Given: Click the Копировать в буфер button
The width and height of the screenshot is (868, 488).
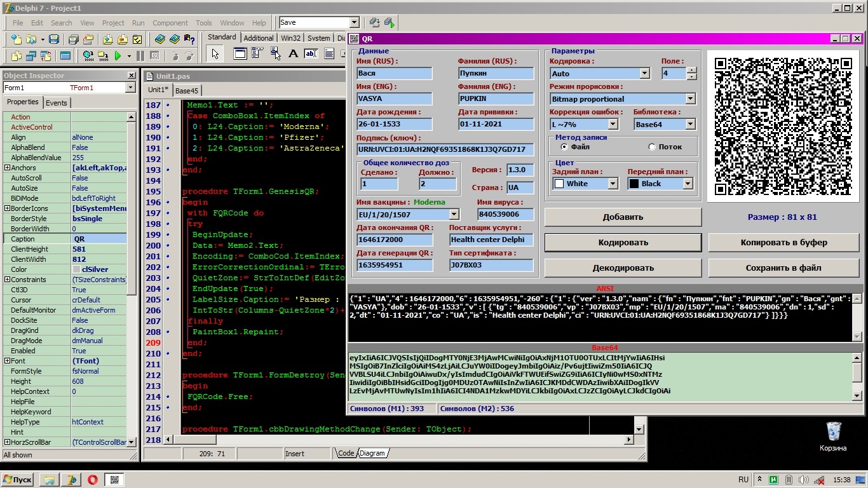Looking at the screenshot, I should pyautogui.click(x=783, y=242).
